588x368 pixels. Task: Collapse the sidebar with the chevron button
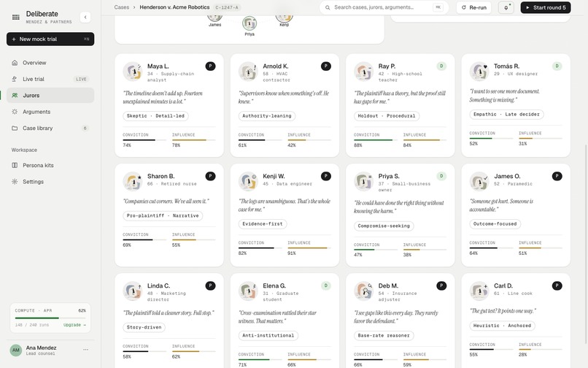coord(85,18)
